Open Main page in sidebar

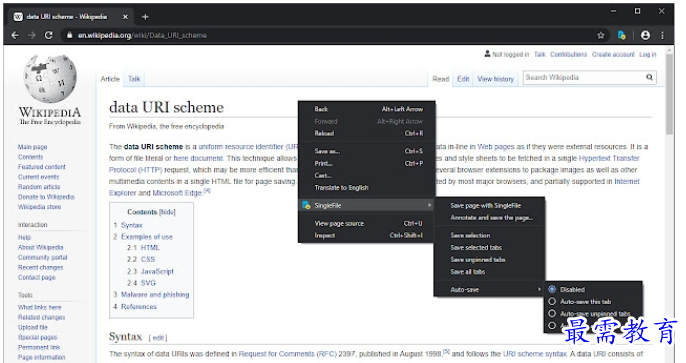(32, 147)
